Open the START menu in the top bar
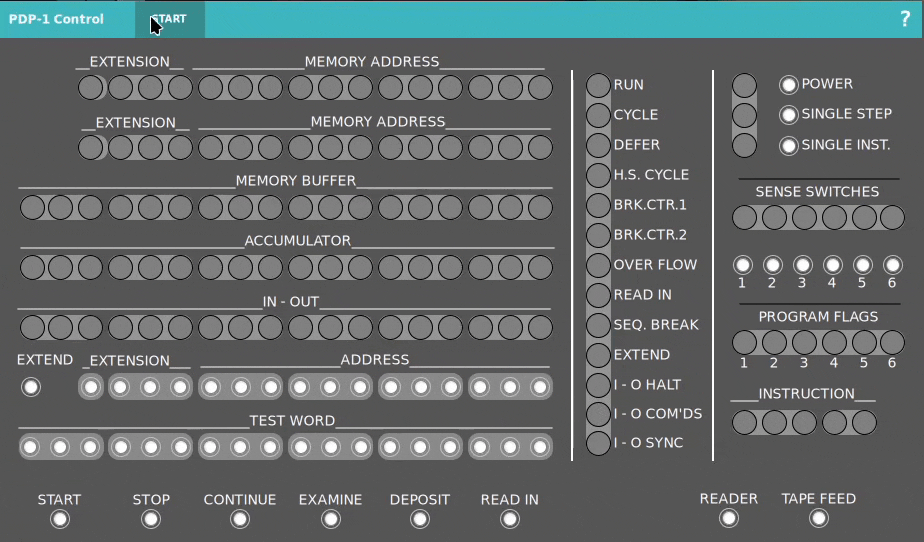The image size is (924, 542). [170, 19]
